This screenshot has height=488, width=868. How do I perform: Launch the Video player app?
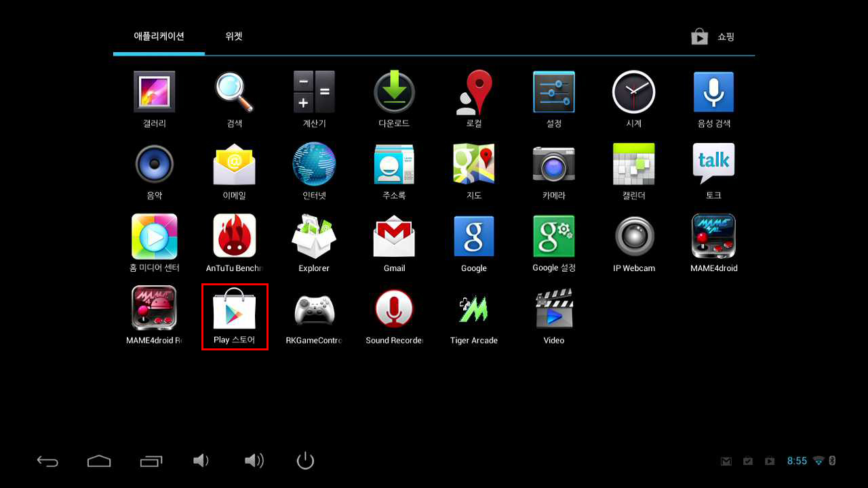tap(554, 315)
